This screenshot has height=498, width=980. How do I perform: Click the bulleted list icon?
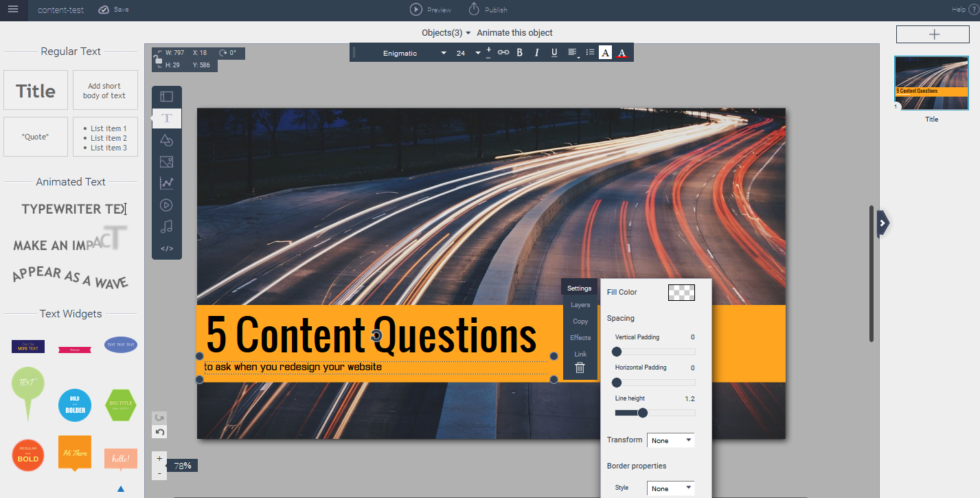tap(589, 52)
